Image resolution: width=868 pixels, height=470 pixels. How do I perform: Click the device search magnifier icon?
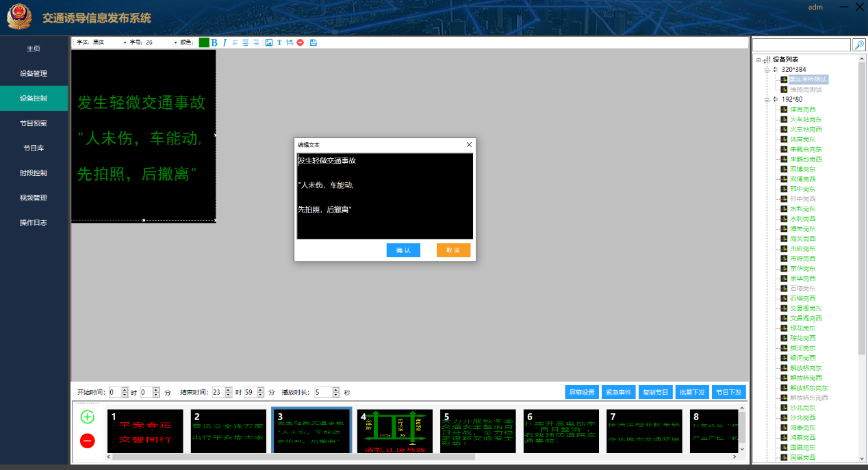click(x=858, y=44)
